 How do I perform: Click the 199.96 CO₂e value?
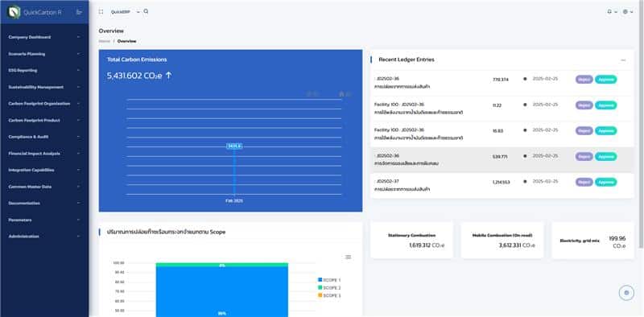(x=617, y=242)
